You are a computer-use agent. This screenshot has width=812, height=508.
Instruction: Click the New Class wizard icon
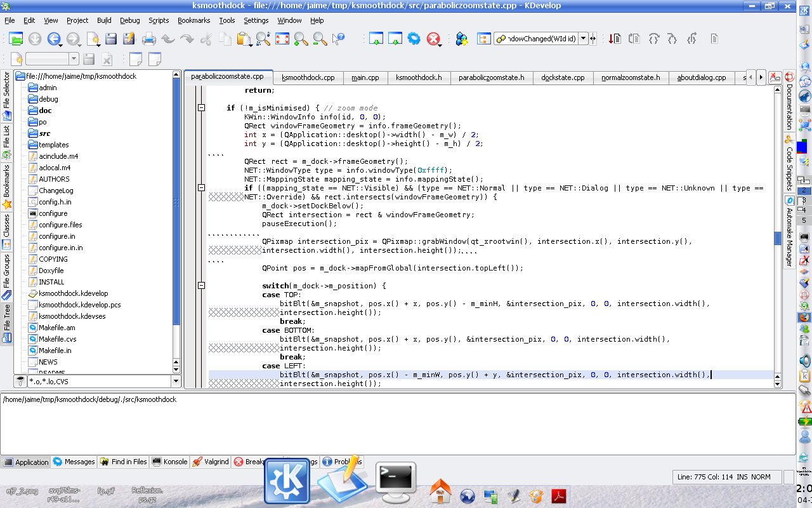(x=462, y=39)
